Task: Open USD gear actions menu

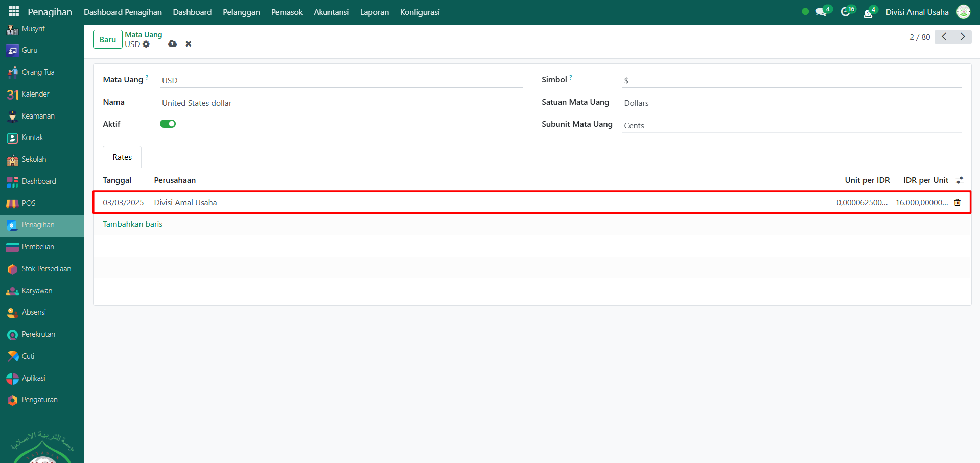Action: point(146,44)
